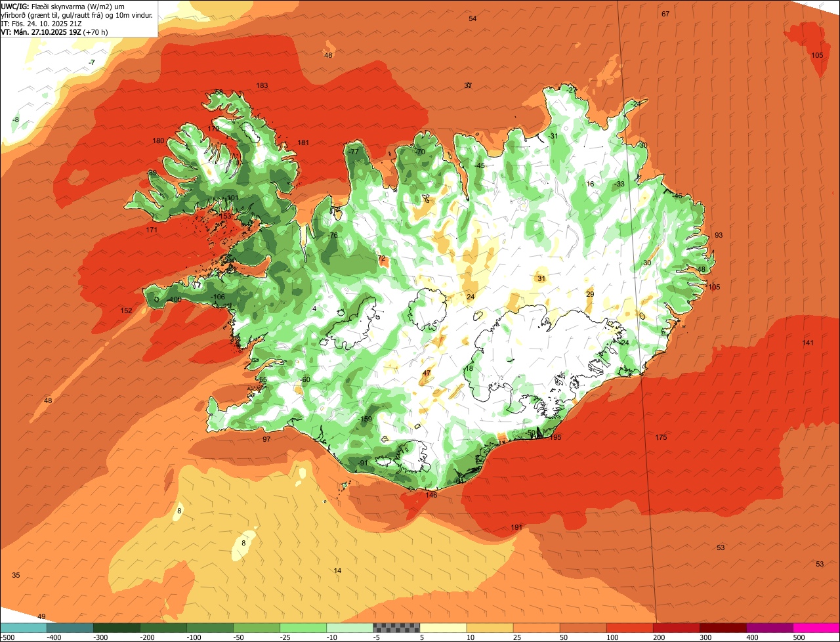The width and height of the screenshot is (840, 642).
Task: Click the value 183 off the Westfjords
Action: tap(262, 86)
